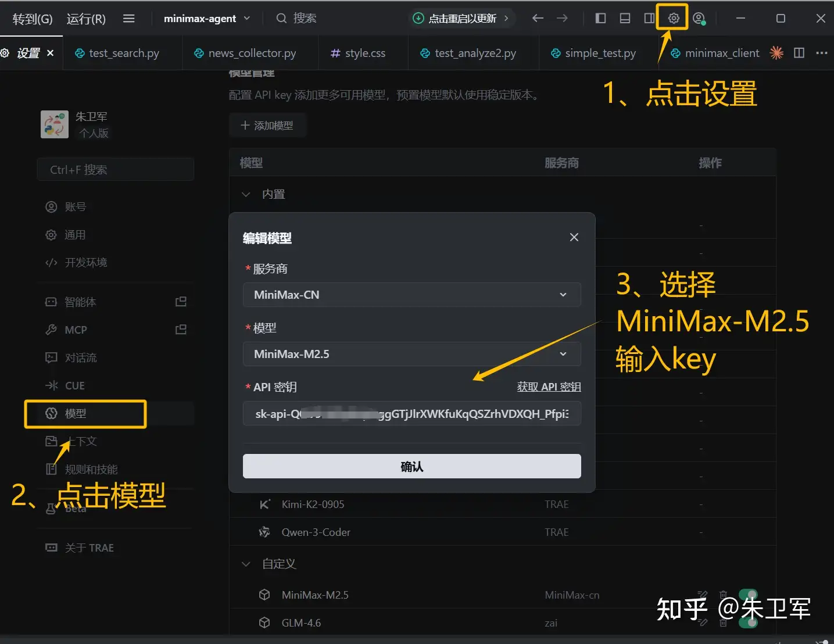Open the 运行(R) menu
This screenshot has width=834, height=644.
click(86, 19)
